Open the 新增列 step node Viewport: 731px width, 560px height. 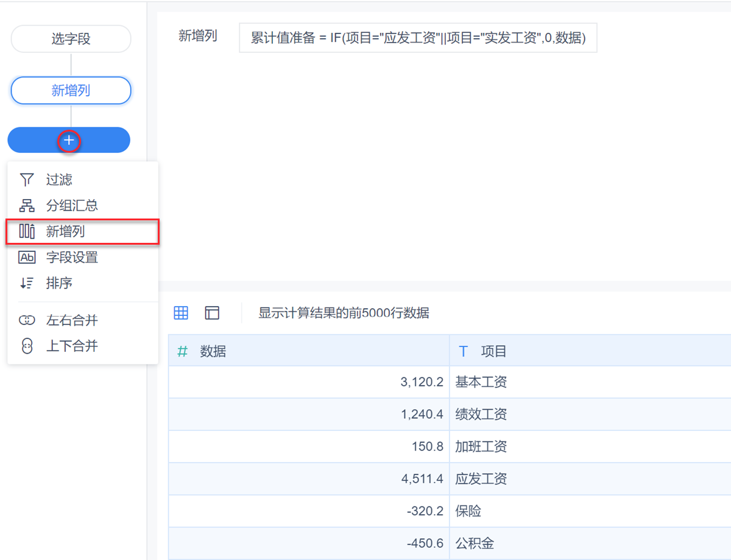(71, 91)
